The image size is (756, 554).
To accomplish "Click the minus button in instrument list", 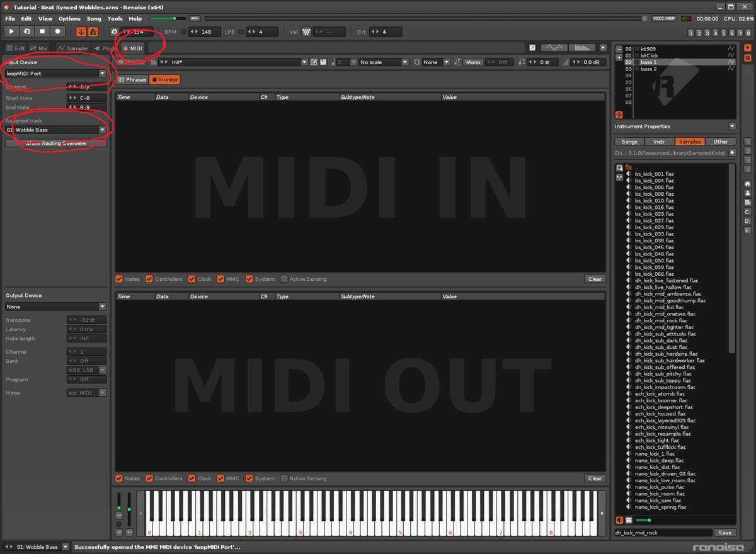I will click(619, 48).
